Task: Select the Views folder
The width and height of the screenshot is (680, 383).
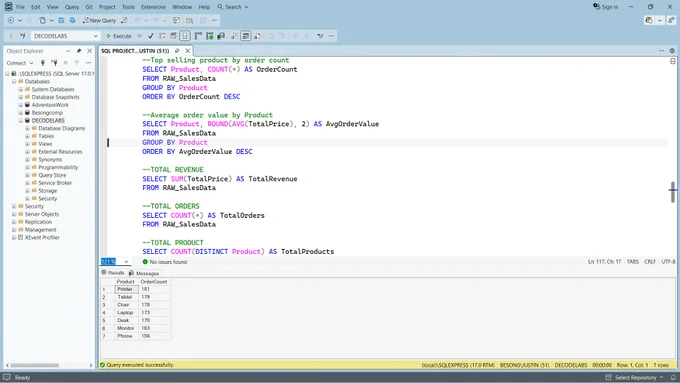Action: pos(45,144)
